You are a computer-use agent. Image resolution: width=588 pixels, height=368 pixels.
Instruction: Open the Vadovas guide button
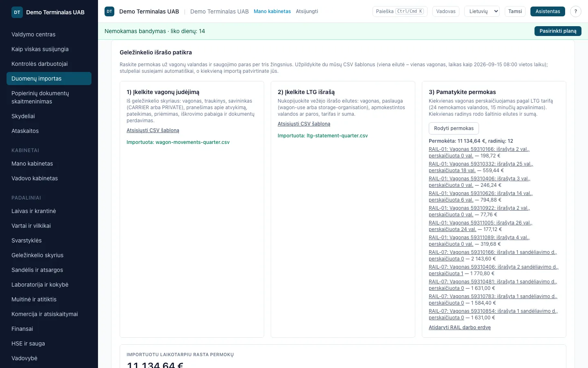446,11
